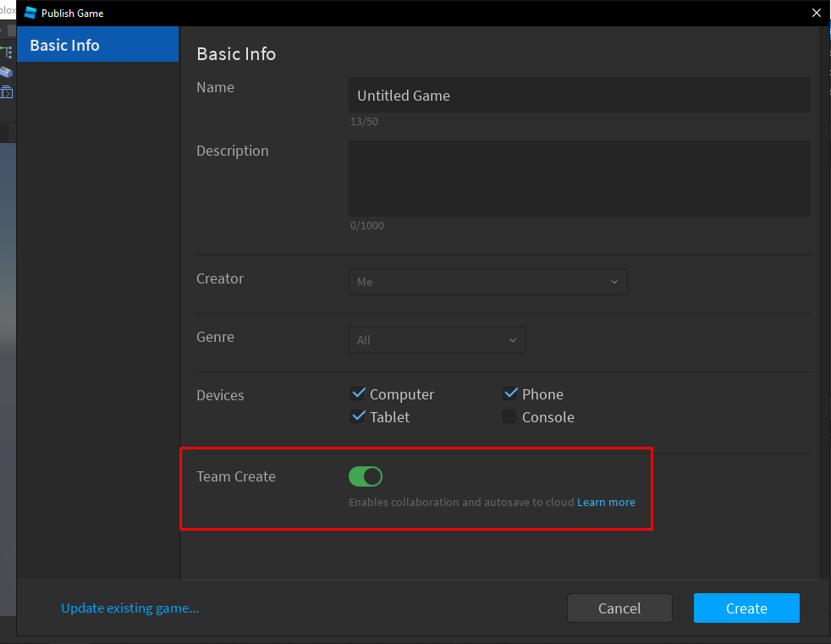Image resolution: width=831 pixels, height=644 pixels.
Task: Open the Creator dropdown
Action: 488,282
